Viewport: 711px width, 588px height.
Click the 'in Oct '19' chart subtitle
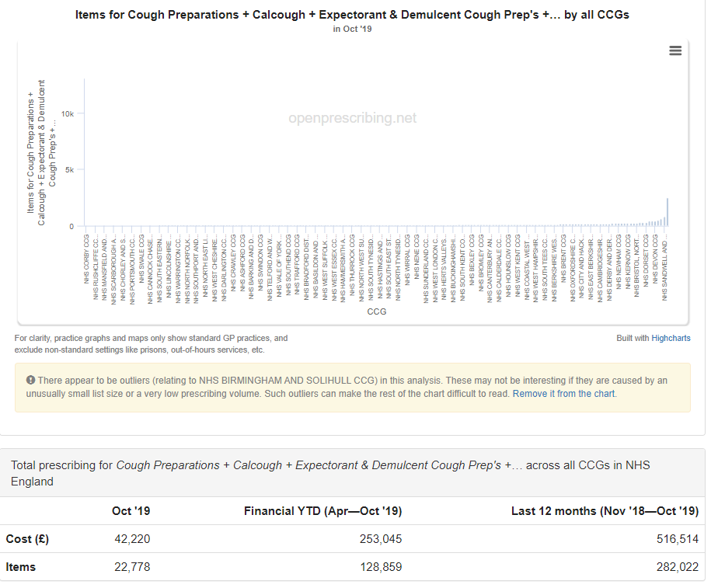[352, 29]
